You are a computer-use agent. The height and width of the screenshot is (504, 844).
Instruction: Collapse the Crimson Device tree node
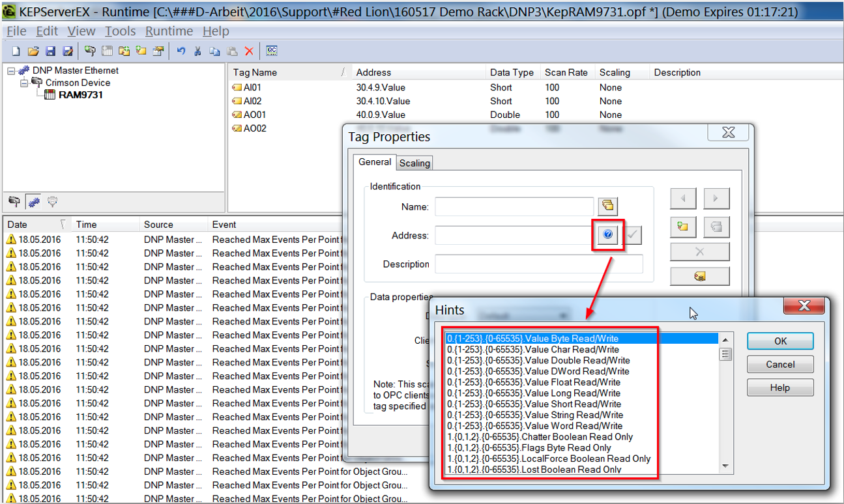click(x=24, y=83)
